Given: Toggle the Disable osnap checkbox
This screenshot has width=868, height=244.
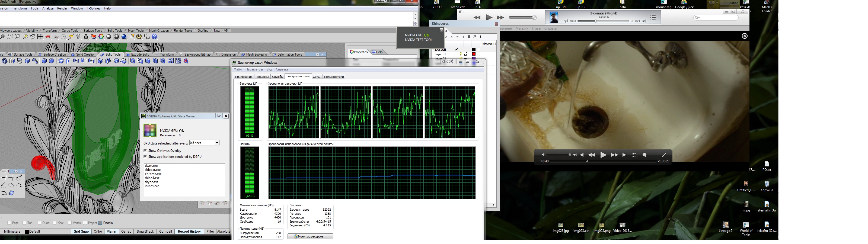Looking at the screenshot, I should [100, 223].
